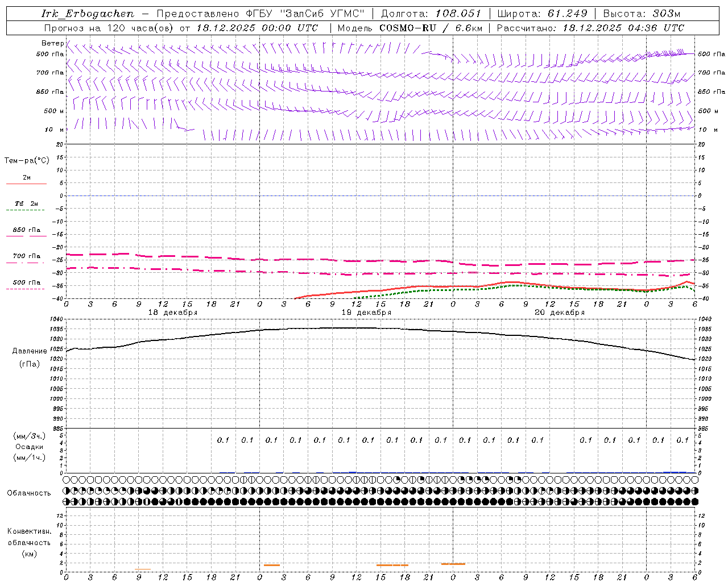Screen dimensions: 728x582
Task: Select the model label COSMO-RU / 6.6км
Action: coord(431,28)
